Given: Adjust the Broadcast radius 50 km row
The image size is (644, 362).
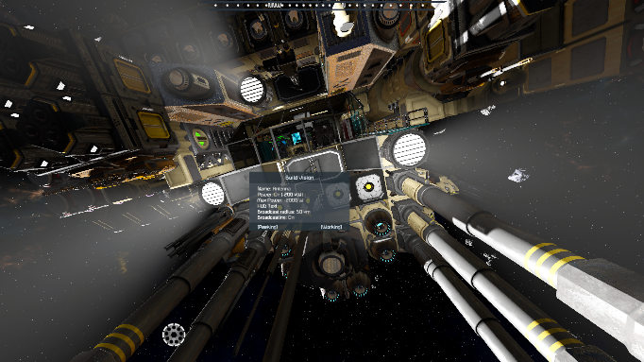Looking at the screenshot, I should (284, 212).
